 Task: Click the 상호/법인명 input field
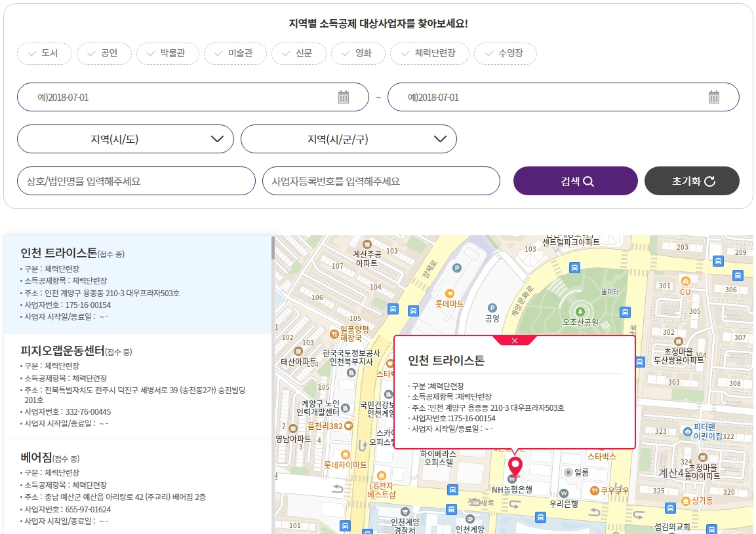click(136, 180)
